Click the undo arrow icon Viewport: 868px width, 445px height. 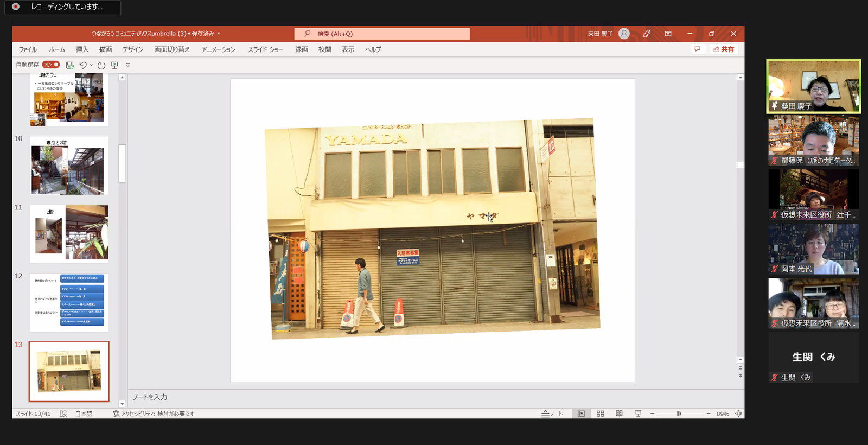(x=82, y=65)
